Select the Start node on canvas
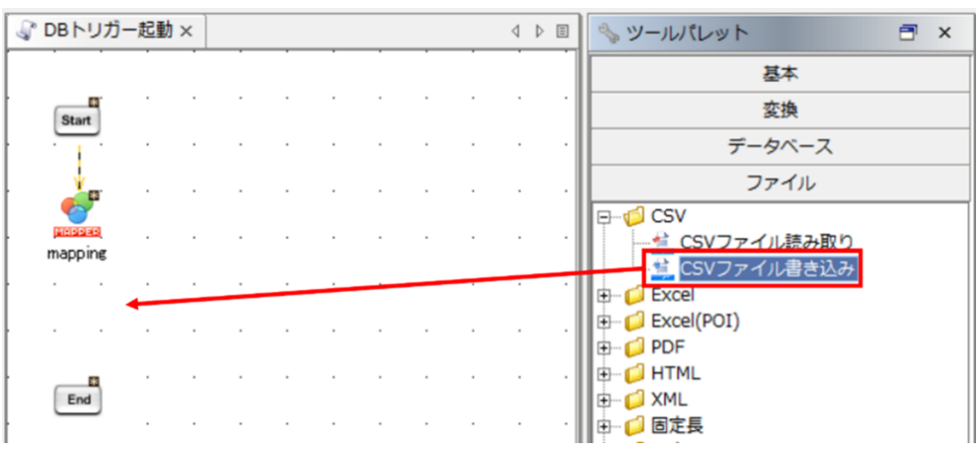The width and height of the screenshot is (980, 452). tap(76, 120)
